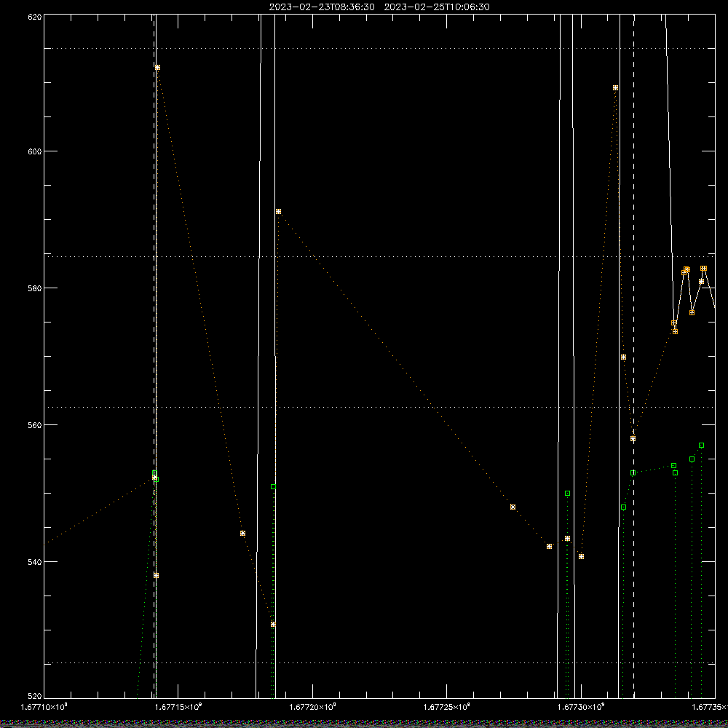Pick the orange marker near 538 by first dashed line

[x=156, y=576]
